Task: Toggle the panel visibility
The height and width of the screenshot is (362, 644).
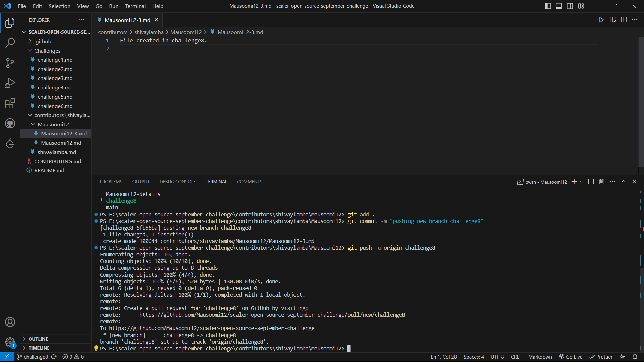Action: point(559,6)
